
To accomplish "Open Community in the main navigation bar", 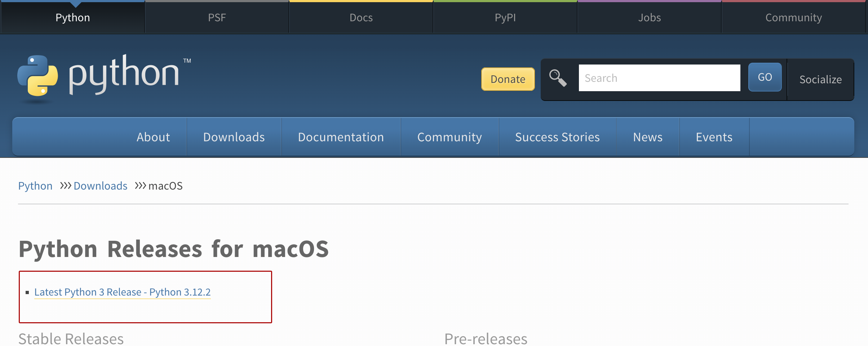I will [x=449, y=137].
